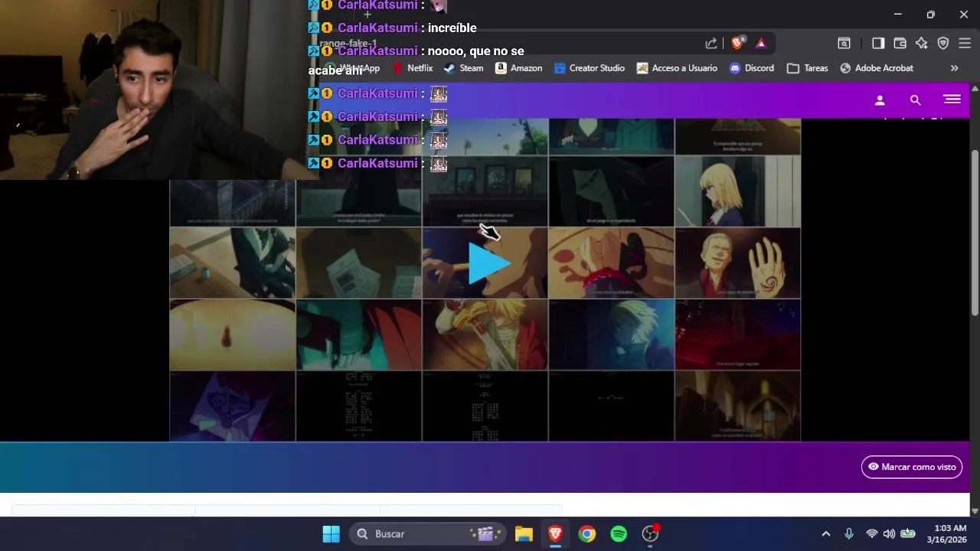Show hidden system tray icons
Image resolution: width=980 pixels, height=551 pixels.
825,534
